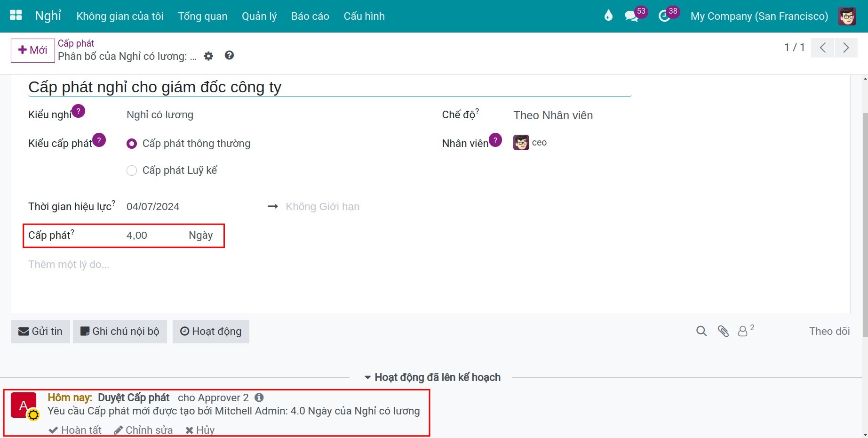Search messages with the chatter magnifier icon
The width and height of the screenshot is (868, 438).
(701, 331)
